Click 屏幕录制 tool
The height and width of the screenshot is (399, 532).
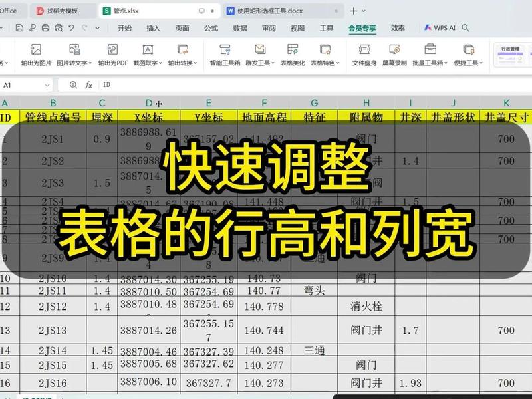click(x=394, y=55)
